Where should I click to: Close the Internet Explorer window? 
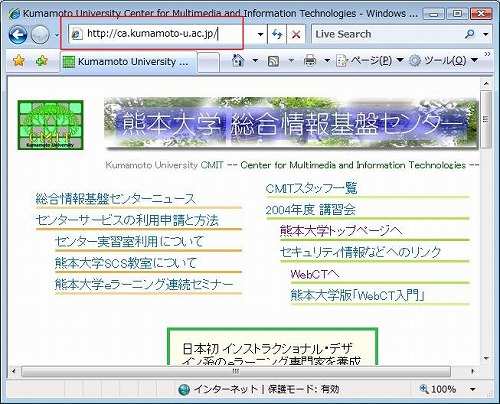pyautogui.click(x=481, y=14)
